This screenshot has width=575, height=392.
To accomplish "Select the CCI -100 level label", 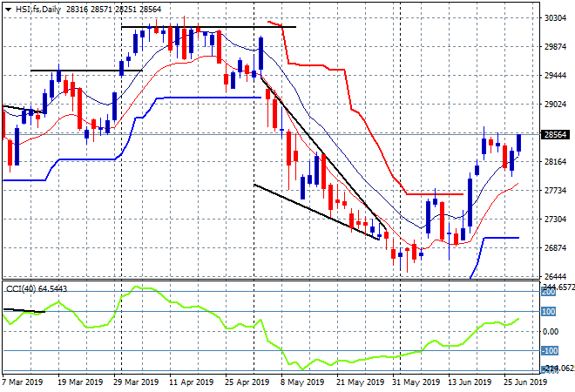I will (550, 351).
